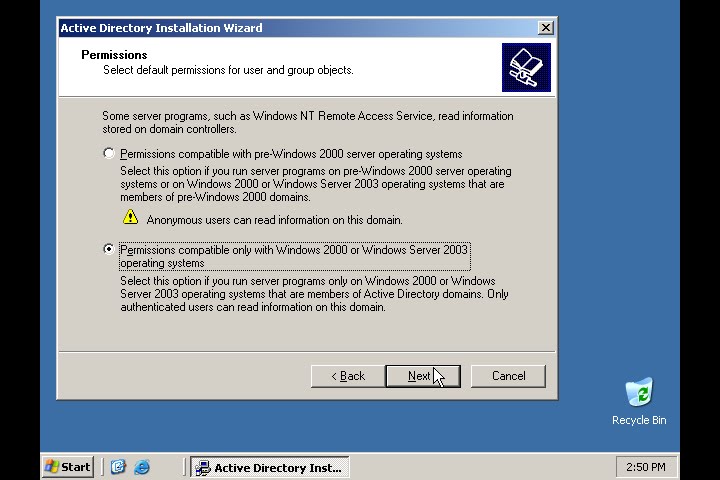720x480 pixels.
Task: Click the Show Desktop quick launch icon
Action: pyautogui.click(x=118, y=467)
